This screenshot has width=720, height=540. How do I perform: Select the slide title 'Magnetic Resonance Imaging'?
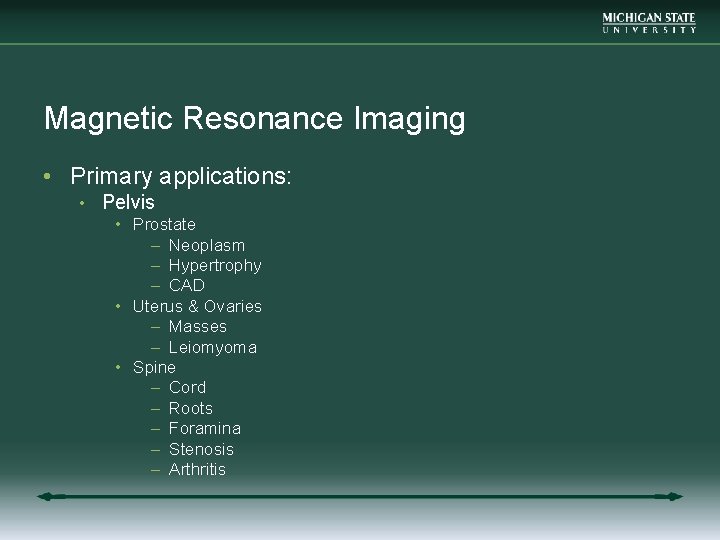[x=255, y=119]
